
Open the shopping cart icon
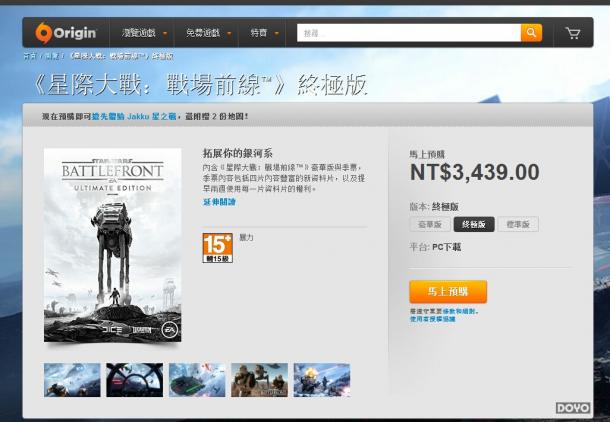[x=573, y=33]
